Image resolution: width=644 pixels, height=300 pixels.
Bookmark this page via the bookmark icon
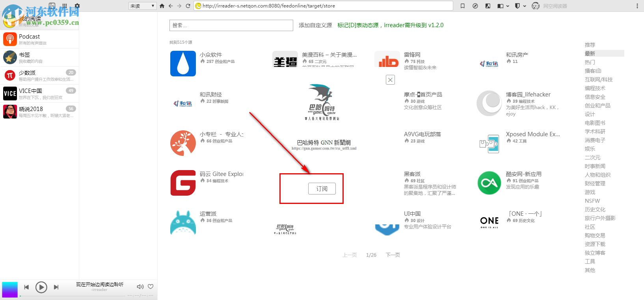[463, 6]
